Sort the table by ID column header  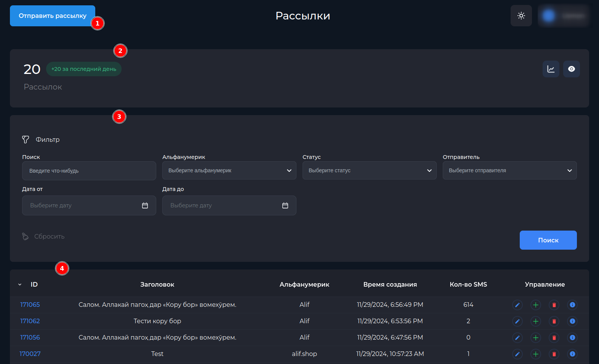click(34, 284)
